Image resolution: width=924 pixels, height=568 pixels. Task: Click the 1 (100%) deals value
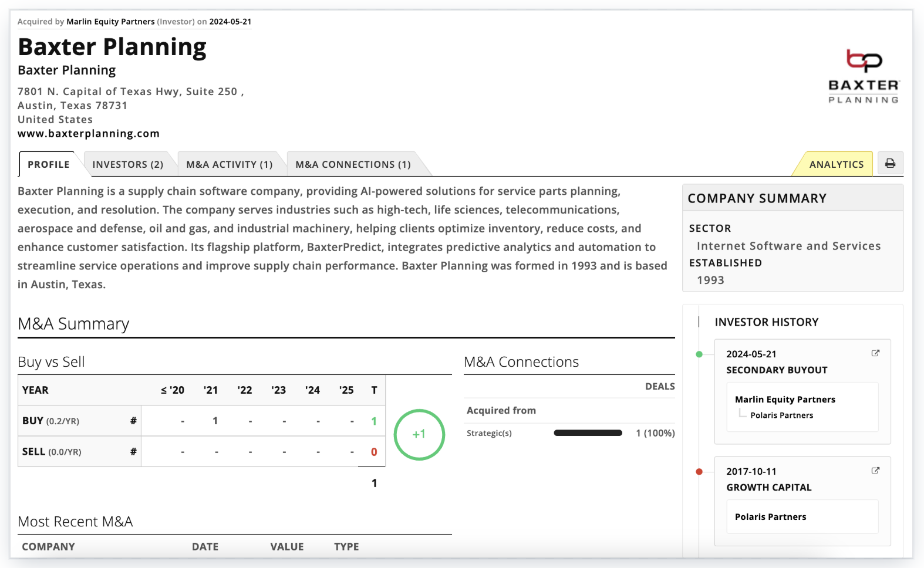655,433
